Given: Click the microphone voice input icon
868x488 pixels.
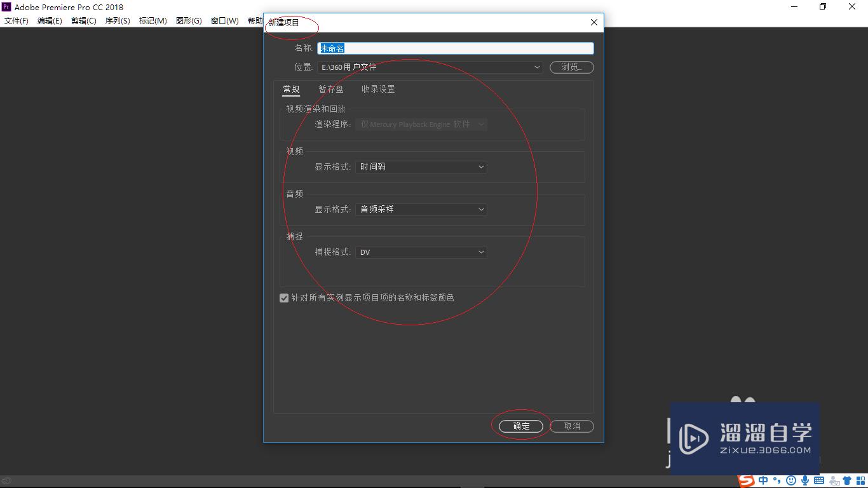Looking at the screenshot, I should click(805, 481).
